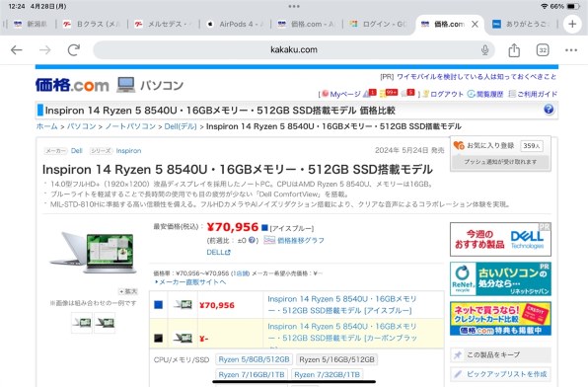Choose Ryzen 5/8GB/512GB configuration
The image size is (588, 387).
coord(254,359)
